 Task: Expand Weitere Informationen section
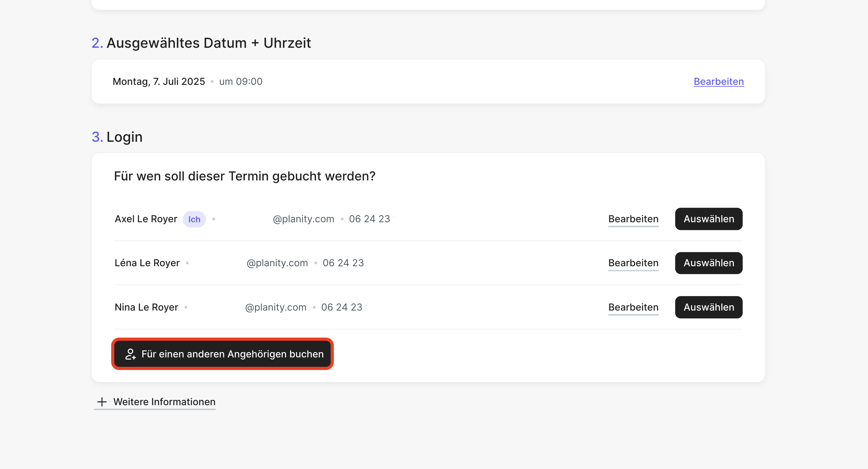164,401
